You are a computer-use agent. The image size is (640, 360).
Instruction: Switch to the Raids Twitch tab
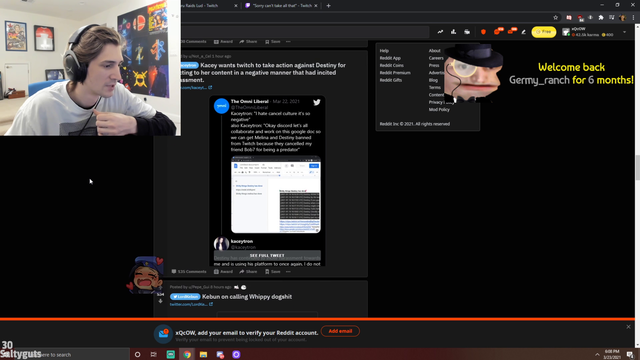(x=210, y=6)
